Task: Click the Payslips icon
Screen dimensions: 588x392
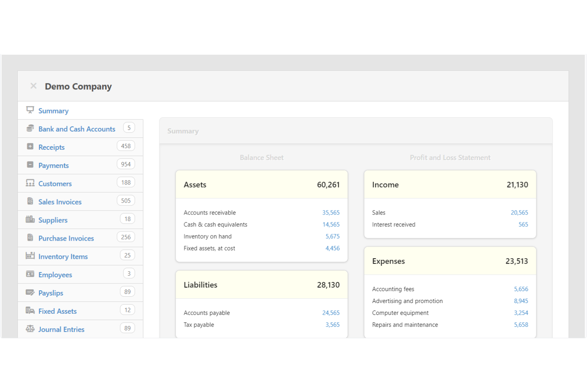Action: click(30, 292)
